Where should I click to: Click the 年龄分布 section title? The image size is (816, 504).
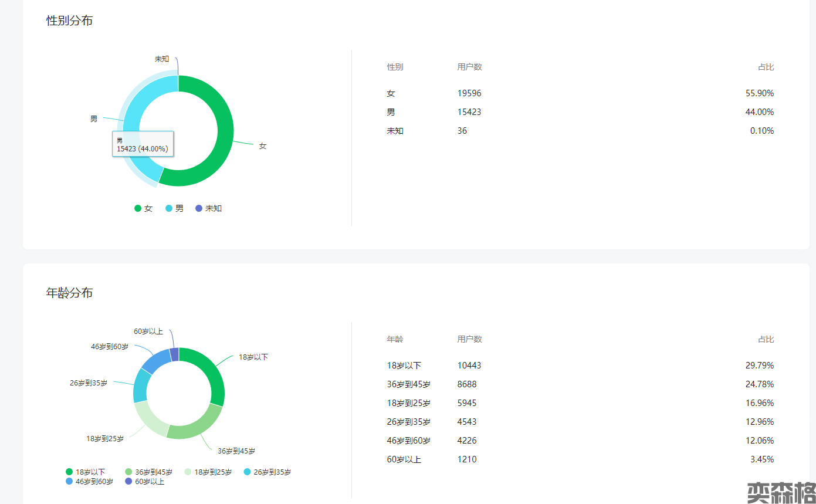[69, 293]
